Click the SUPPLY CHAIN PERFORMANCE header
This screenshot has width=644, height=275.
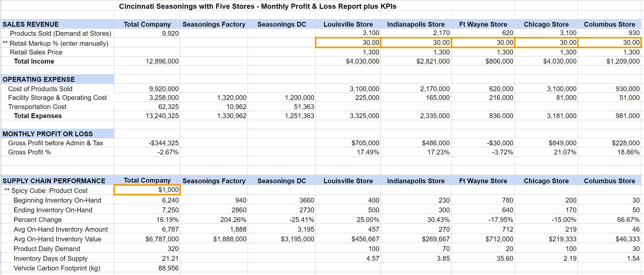(54, 181)
